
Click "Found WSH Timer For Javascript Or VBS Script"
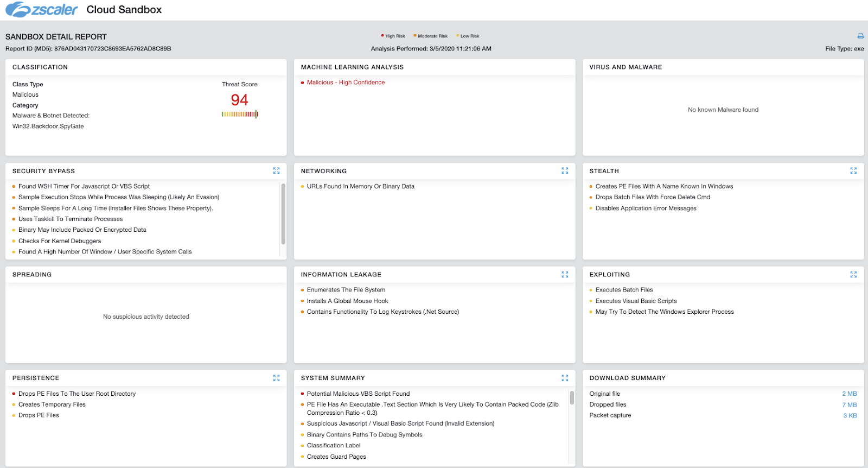[84, 186]
